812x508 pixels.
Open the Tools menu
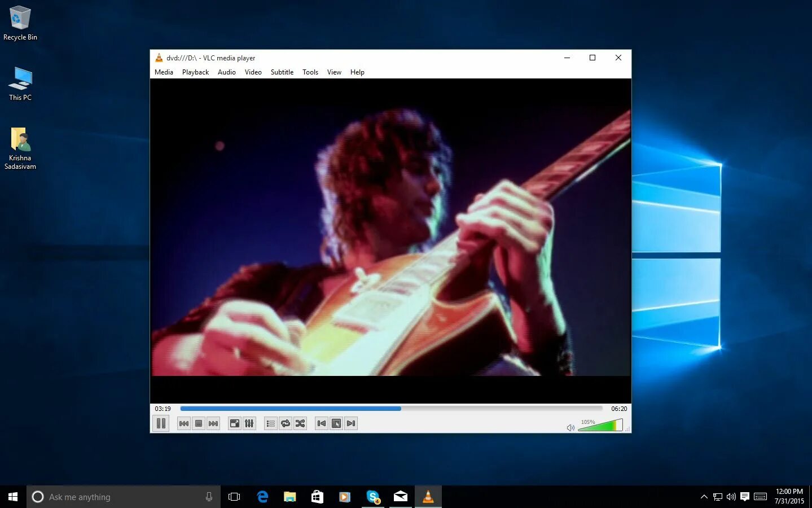click(310, 72)
